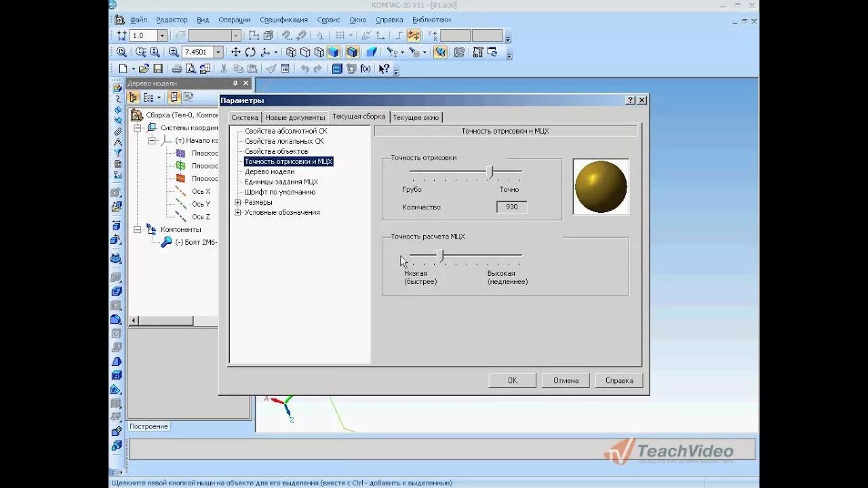Select Шрифт по умолчанию item
The width and height of the screenshot is (868, 488).
pos(279,192)
